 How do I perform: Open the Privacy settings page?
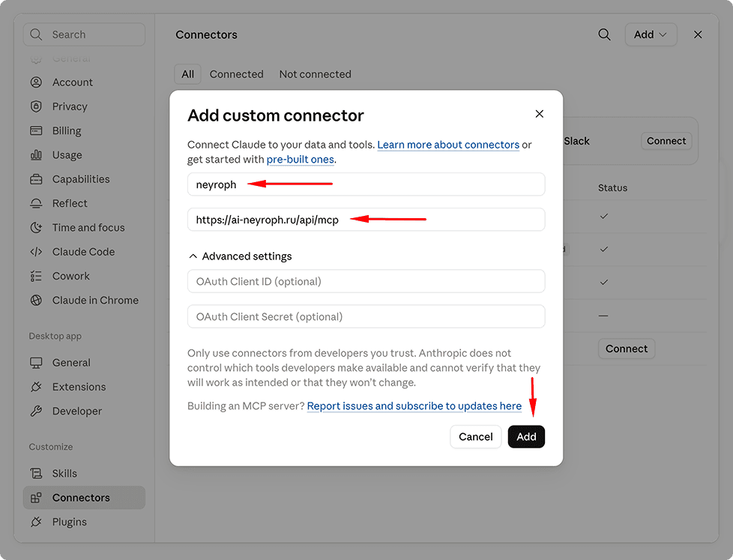click(84, 106)
